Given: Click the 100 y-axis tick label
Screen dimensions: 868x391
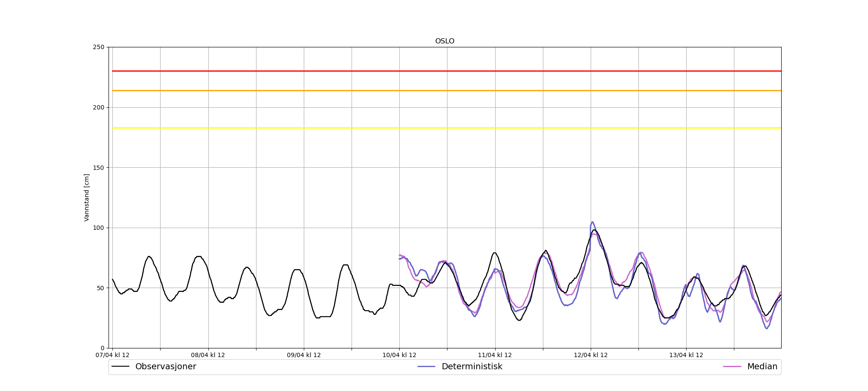Looking at the screenshot, I should tap(99, 228).
